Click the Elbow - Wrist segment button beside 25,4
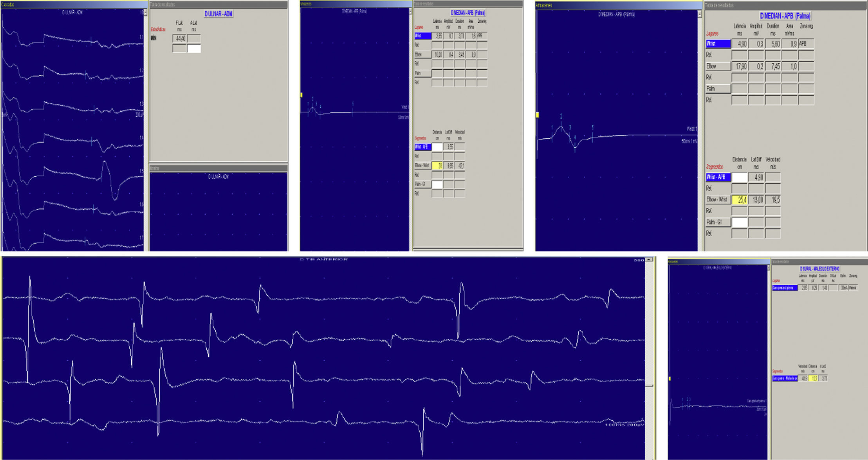The image size is (868, 460). (718, 199)
